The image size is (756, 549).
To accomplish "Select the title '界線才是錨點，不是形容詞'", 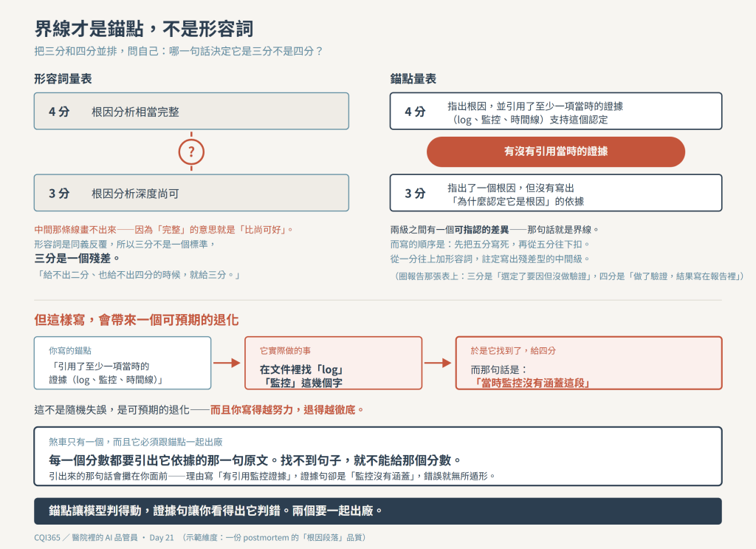I will pos(144,29).
